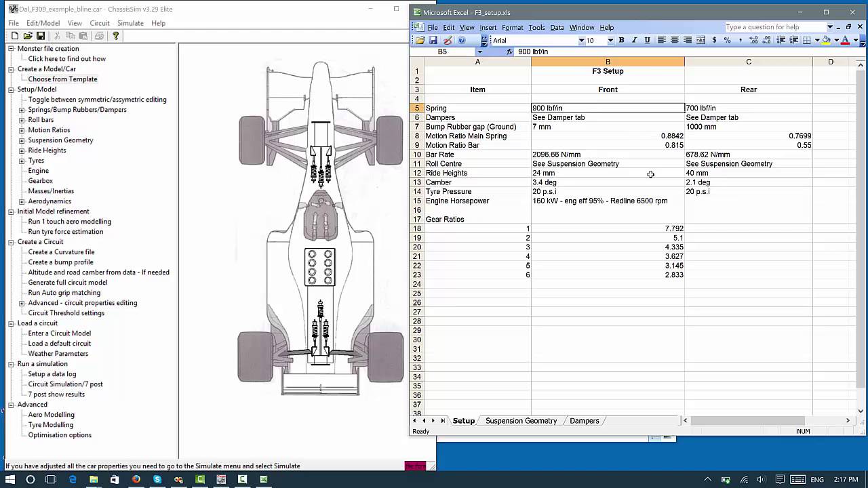Switch to the Suspension Geometry sheet tab

click(x=521, y=421)
